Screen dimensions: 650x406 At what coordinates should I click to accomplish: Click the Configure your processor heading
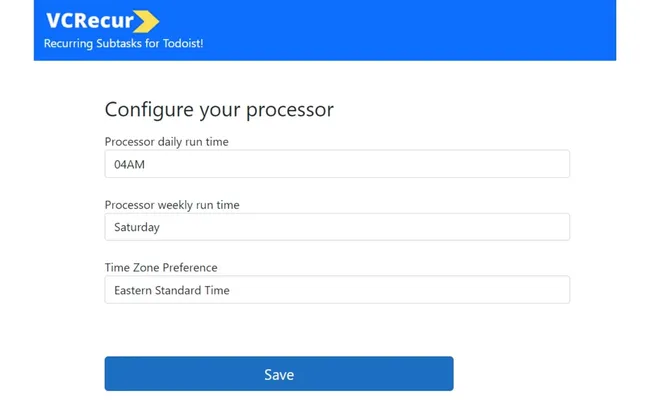219,109
